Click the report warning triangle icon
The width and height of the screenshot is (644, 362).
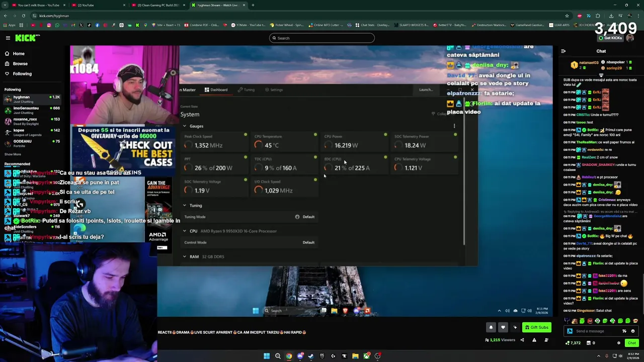[x=534, y=340]
